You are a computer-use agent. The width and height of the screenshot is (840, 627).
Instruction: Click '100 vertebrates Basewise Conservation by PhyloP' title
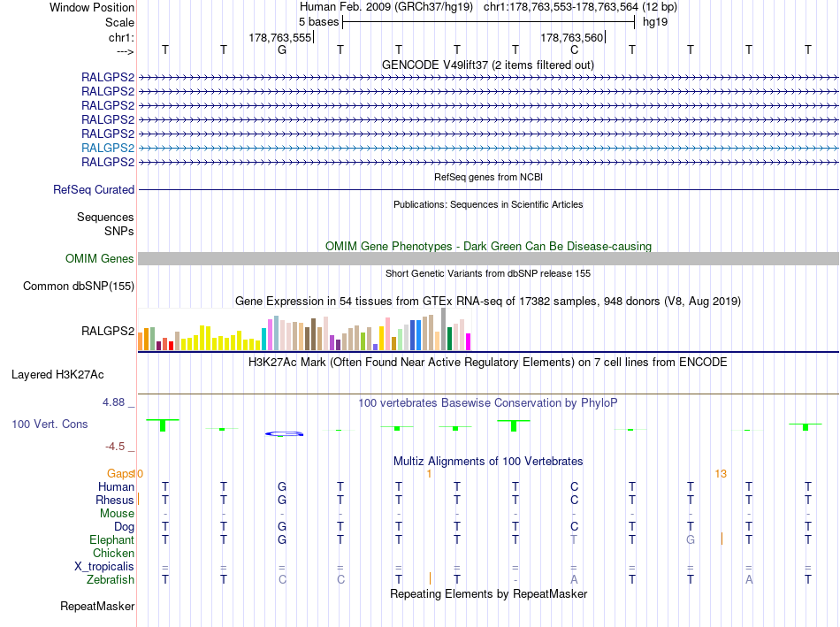point(487,403)
